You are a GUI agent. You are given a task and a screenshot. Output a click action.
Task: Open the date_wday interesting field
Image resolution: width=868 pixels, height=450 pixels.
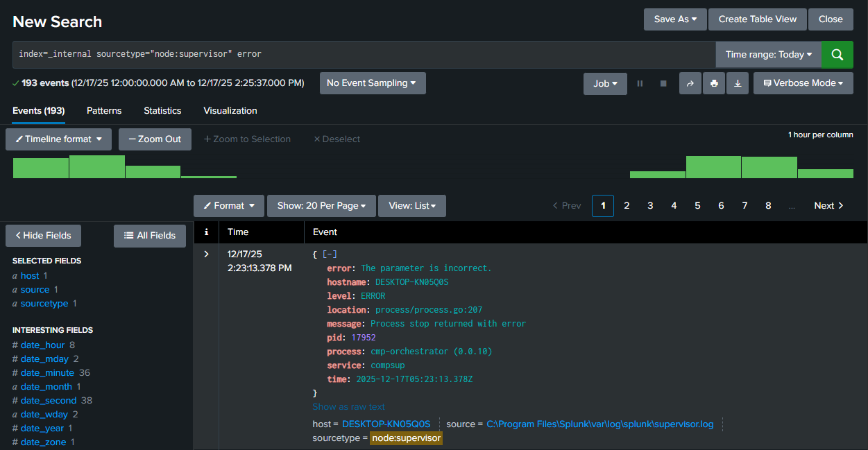[x=44, y=415]
